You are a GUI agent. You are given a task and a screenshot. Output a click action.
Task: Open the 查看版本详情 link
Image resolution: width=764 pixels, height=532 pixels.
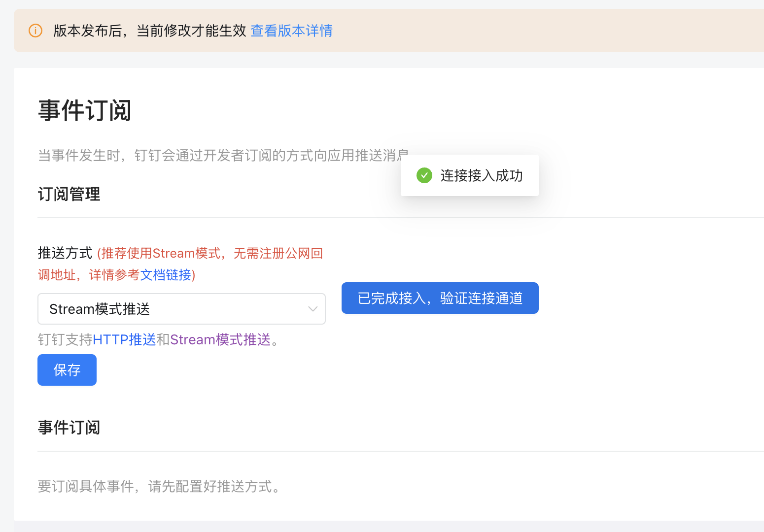pos(291,31)
